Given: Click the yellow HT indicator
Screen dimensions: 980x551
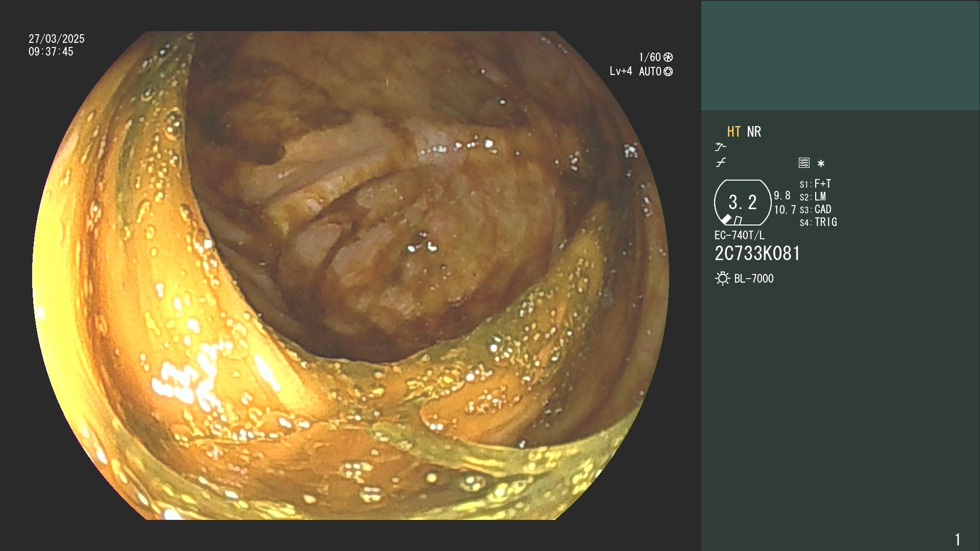Looking at the screenshot, I should [733, 132].
